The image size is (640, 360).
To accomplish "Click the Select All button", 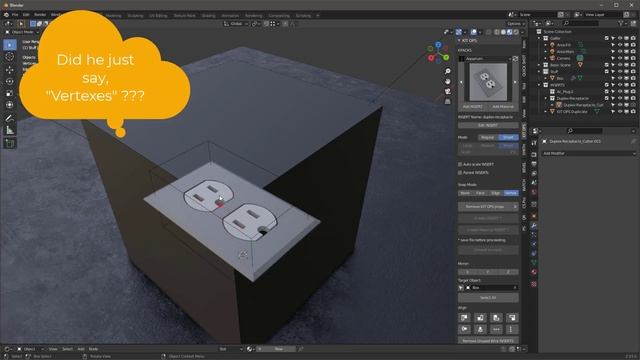I will click(488, 298).
